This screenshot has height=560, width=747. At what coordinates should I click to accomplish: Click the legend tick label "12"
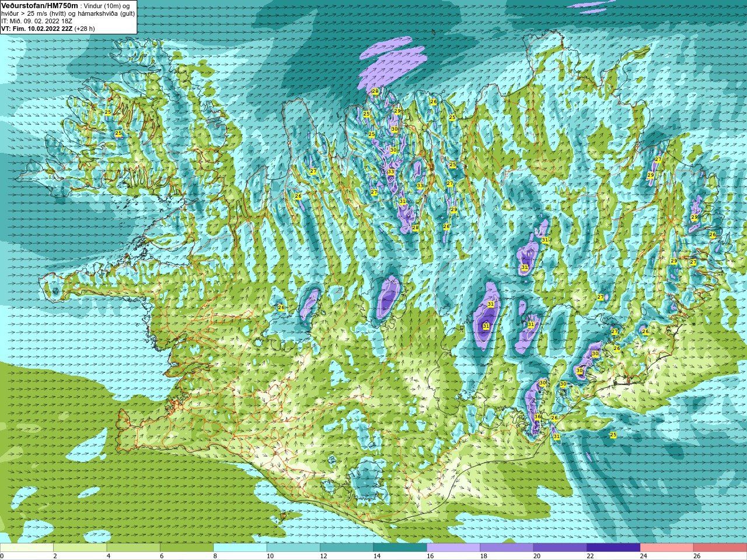tap(323, 556)
